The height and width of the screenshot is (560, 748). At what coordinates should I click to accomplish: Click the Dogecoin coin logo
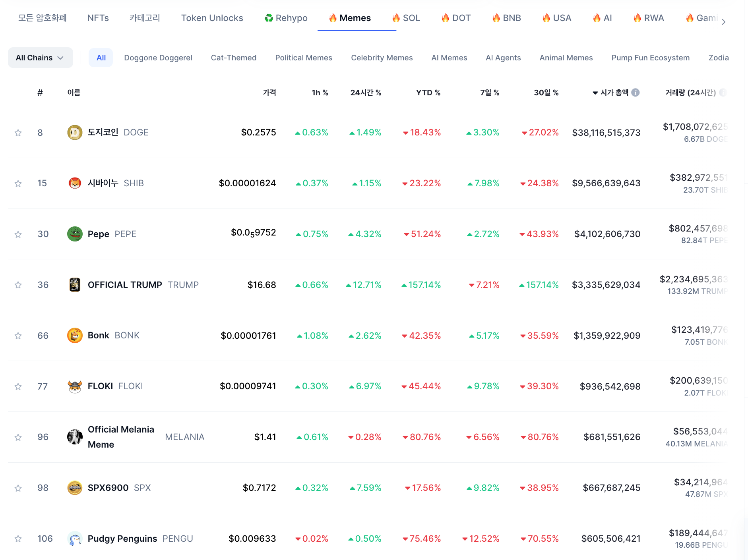tap(75, 132)
